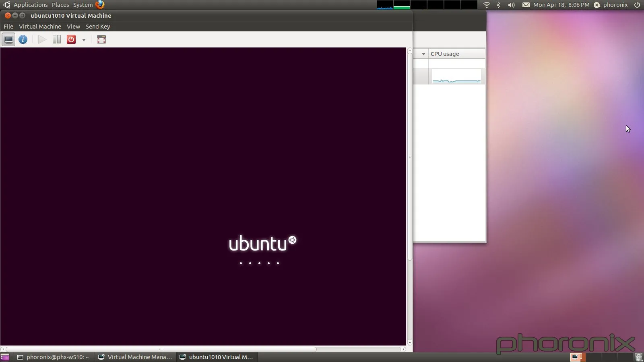Open the wireless network indicator
This screenshot has width=644, height=362.
[487, 5]
